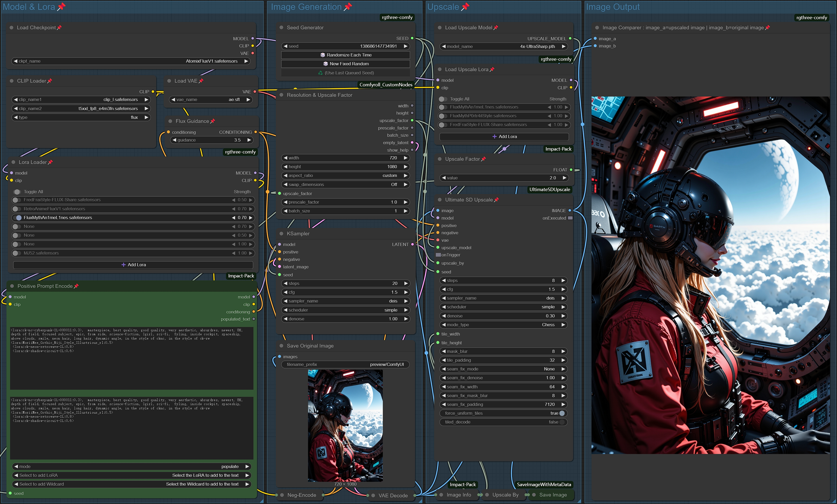The height and width of the screenshot is (504, 837).
Task: Switch the force_uniform_tiles toggle
Action: [x=561, y=413]
